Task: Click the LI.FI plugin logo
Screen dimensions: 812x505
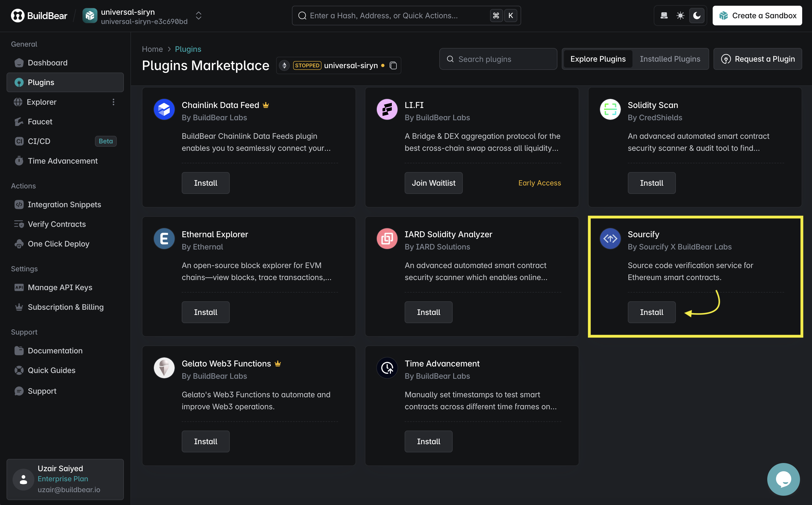Action: coord(387,109)
